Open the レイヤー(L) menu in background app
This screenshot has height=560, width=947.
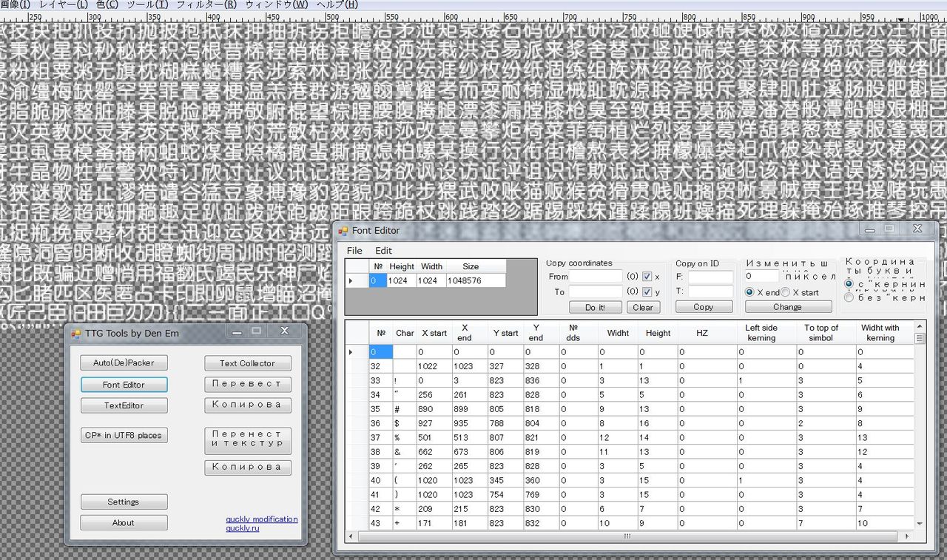pos(63,4)
